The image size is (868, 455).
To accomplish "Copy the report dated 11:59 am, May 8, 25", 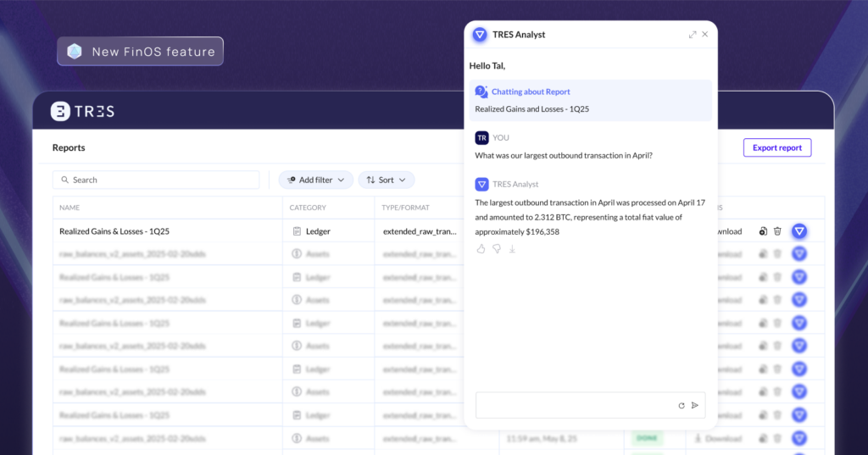I will point(763,438).
